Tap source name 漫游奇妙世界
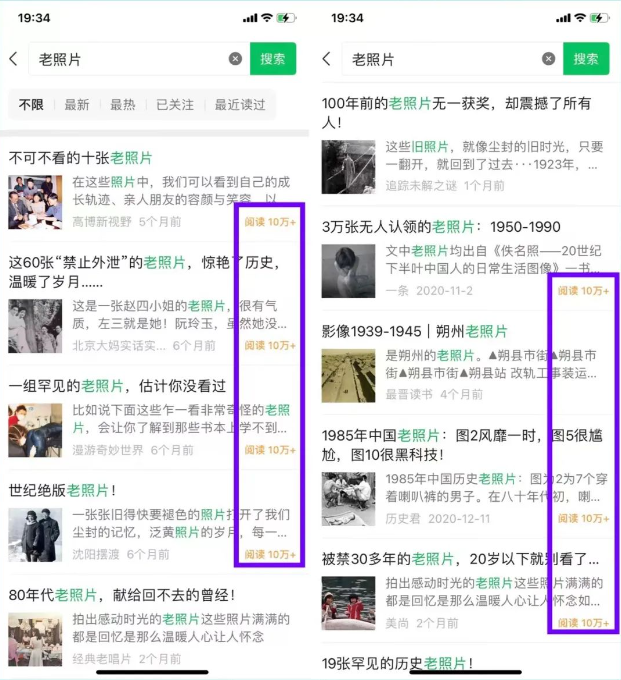 coord(108,450)
